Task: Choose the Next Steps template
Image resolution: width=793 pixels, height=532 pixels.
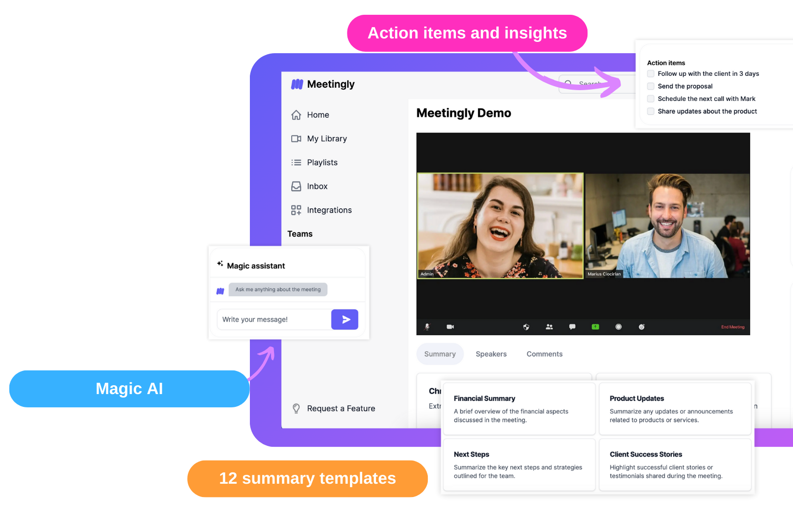Action: 519,465
